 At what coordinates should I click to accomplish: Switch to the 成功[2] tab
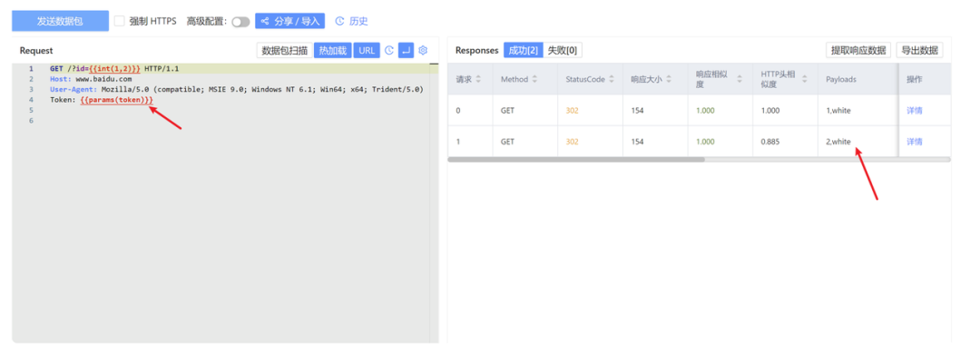coord(524,50)
